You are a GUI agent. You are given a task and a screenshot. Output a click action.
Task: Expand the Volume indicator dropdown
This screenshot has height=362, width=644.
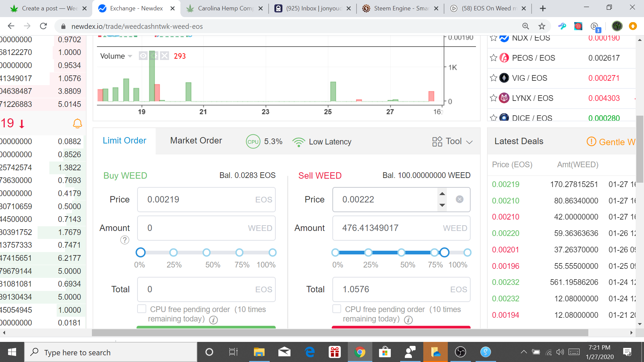(130, 56)
